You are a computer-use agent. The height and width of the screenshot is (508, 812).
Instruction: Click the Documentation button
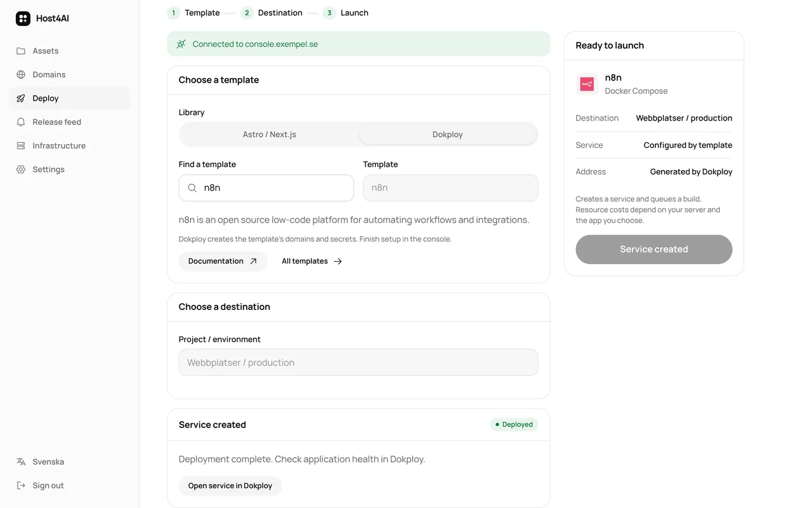point(223,261)
